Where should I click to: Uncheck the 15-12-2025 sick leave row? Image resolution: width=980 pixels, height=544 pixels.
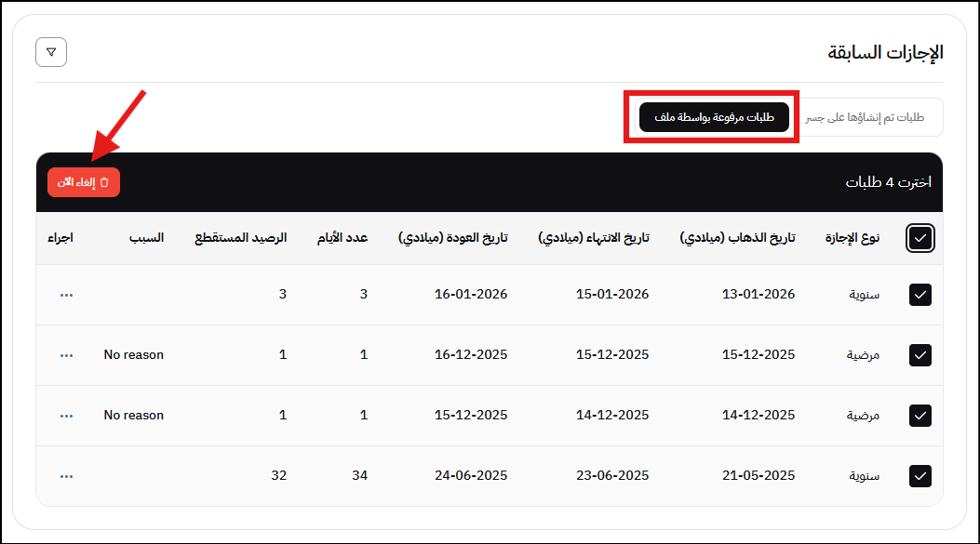coord(920,355)
